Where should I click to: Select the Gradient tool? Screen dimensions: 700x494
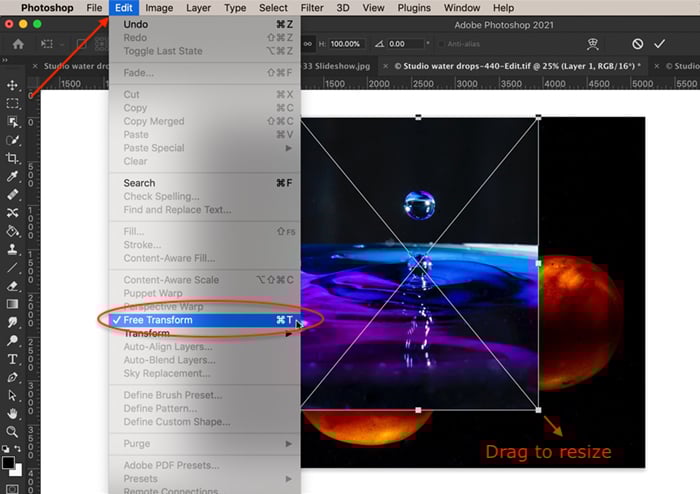[x=12, y=304]
